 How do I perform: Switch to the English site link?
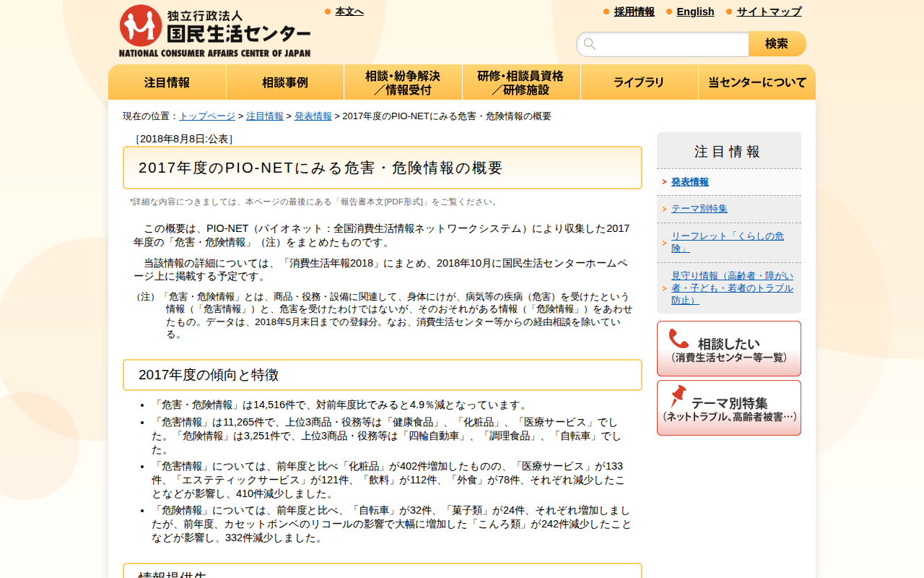click(x=695, y=12)
